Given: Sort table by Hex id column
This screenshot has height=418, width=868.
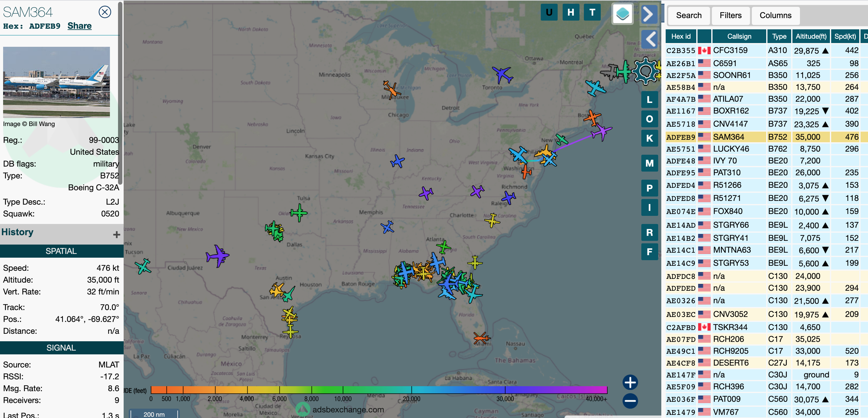Looking at the screenshot, I should [x=681, y=36].
